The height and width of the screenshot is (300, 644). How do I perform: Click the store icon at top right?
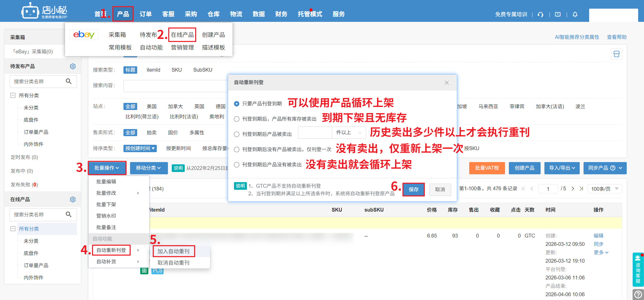[x=616, y=54]
